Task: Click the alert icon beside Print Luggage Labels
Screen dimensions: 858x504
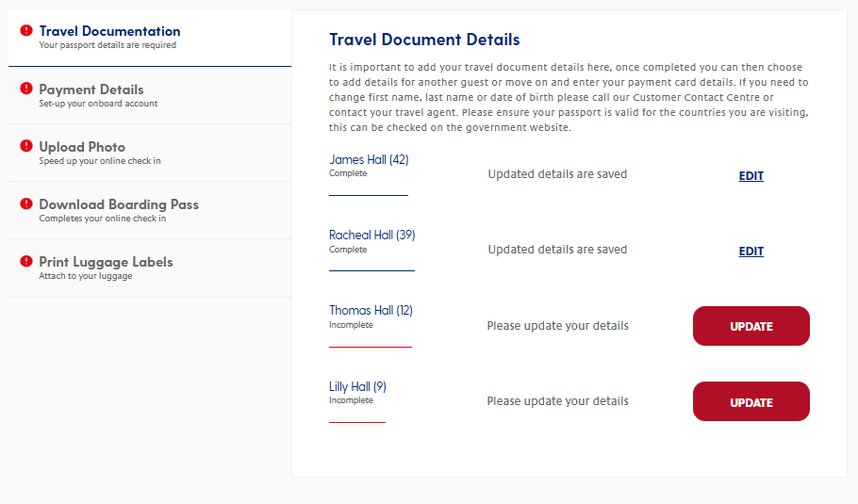Action: click(26, 261)
